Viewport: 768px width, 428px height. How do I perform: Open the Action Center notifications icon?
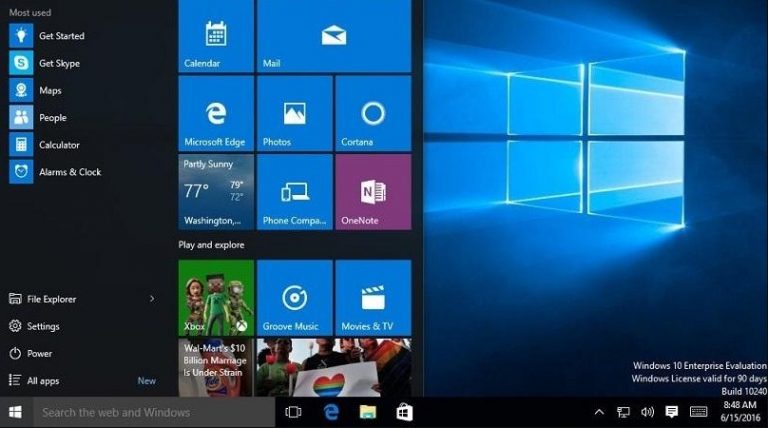[672, 412]
